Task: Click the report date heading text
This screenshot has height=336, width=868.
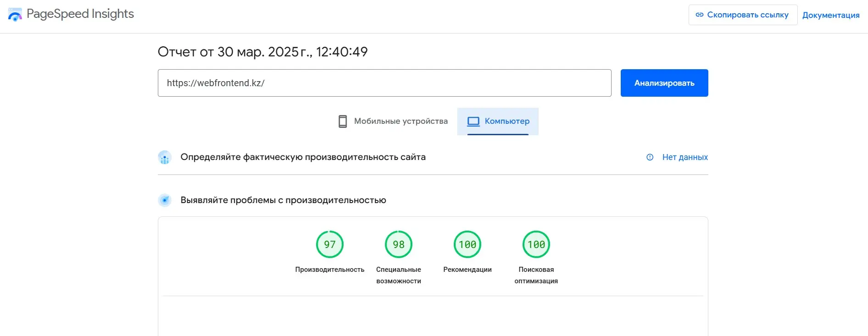Action: (263, 52)
